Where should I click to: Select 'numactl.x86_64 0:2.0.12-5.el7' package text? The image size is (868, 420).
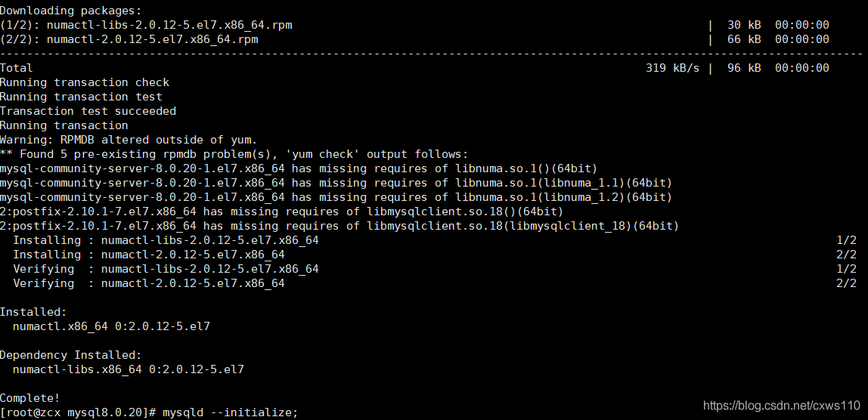111,326
